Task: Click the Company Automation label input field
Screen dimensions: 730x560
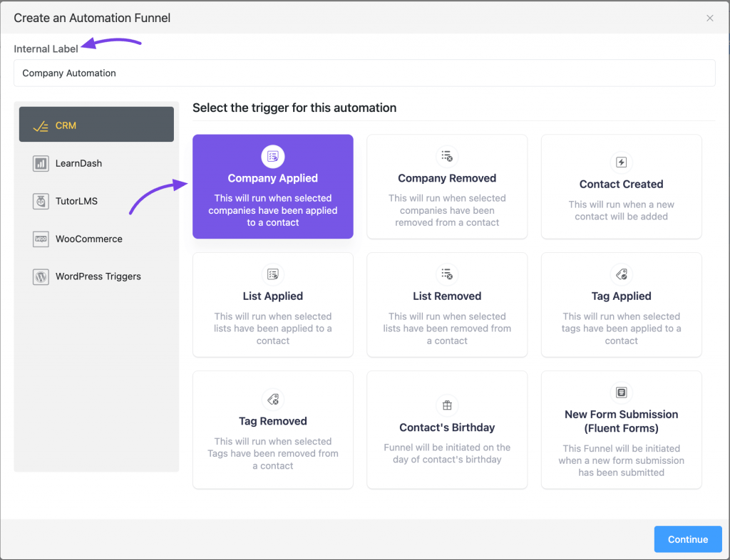Action: click(x=364, y=73)
